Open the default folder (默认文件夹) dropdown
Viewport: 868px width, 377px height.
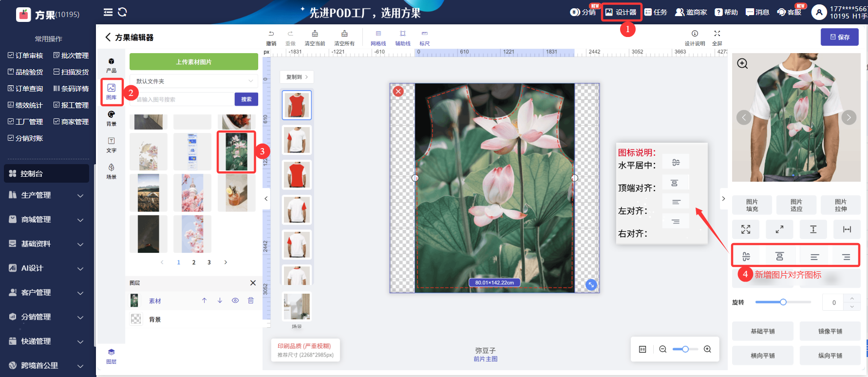(x=194, y=81)
